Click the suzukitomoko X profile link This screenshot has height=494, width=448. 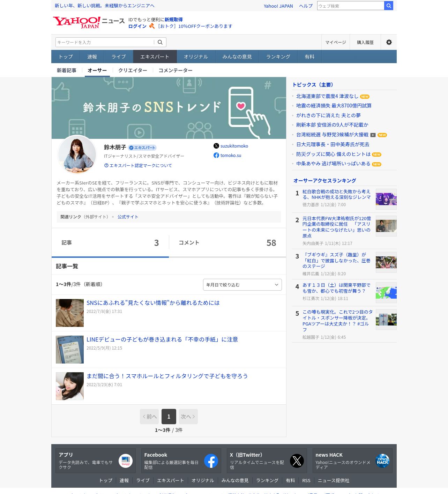tap(234, 146)
